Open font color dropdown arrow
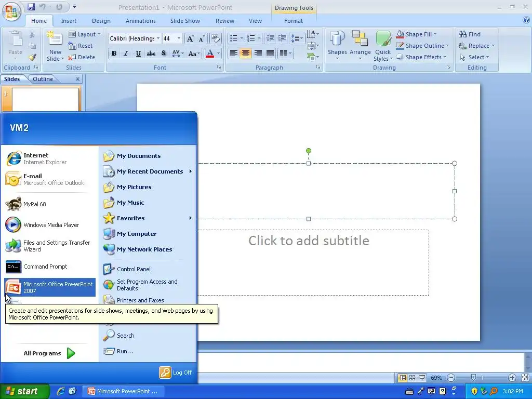The image size is (532, 399). pyautogui.click(x=218, y=54)
